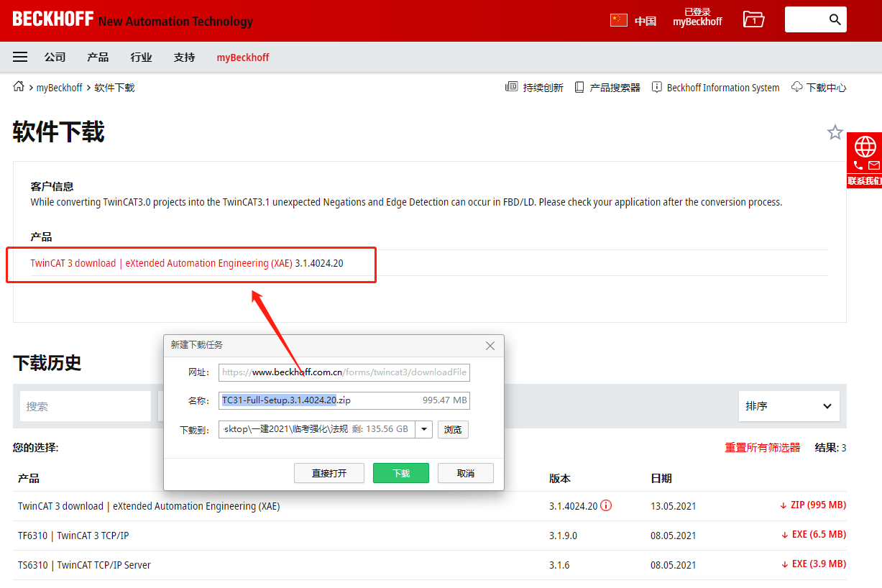
Task: Open the folder cart icon in header
Action: [753, 19]
